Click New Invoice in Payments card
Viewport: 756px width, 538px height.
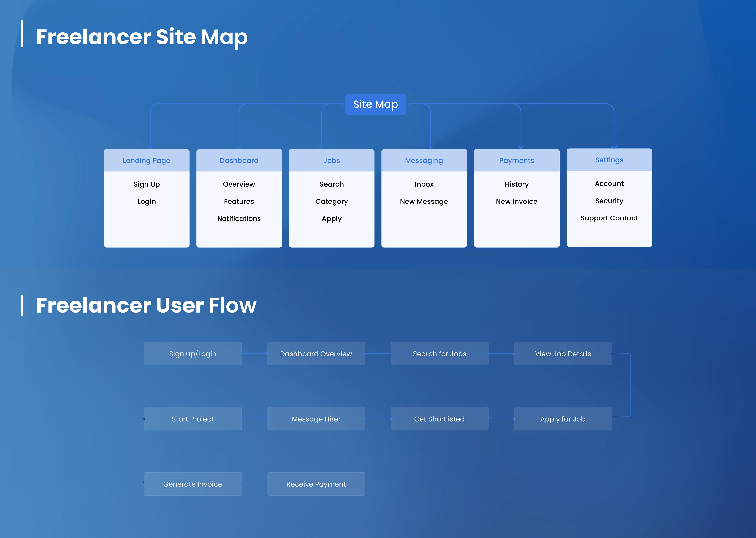517,201
